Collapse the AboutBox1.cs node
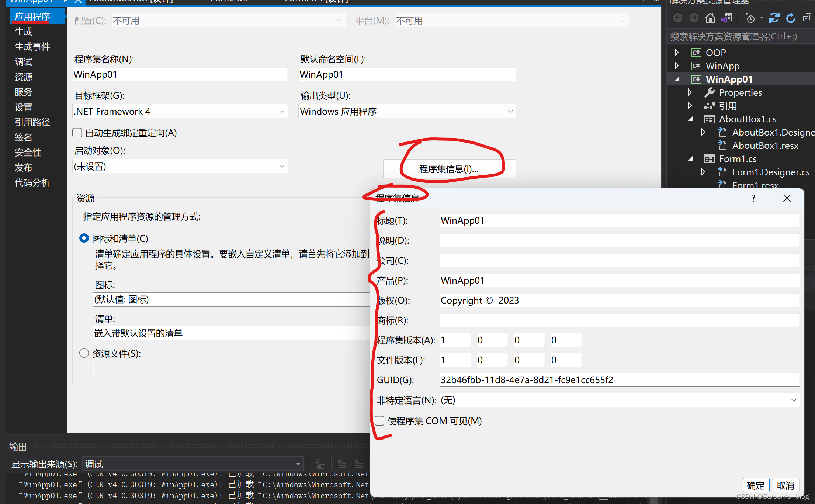The image size is (815, 504). [x=690, y=119]
